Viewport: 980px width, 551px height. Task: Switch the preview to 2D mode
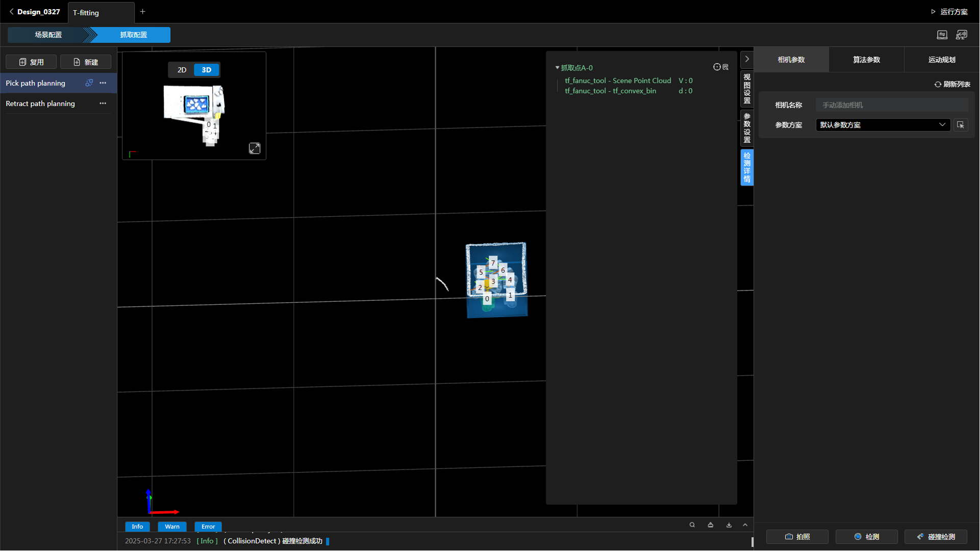(x=182, y=70)
